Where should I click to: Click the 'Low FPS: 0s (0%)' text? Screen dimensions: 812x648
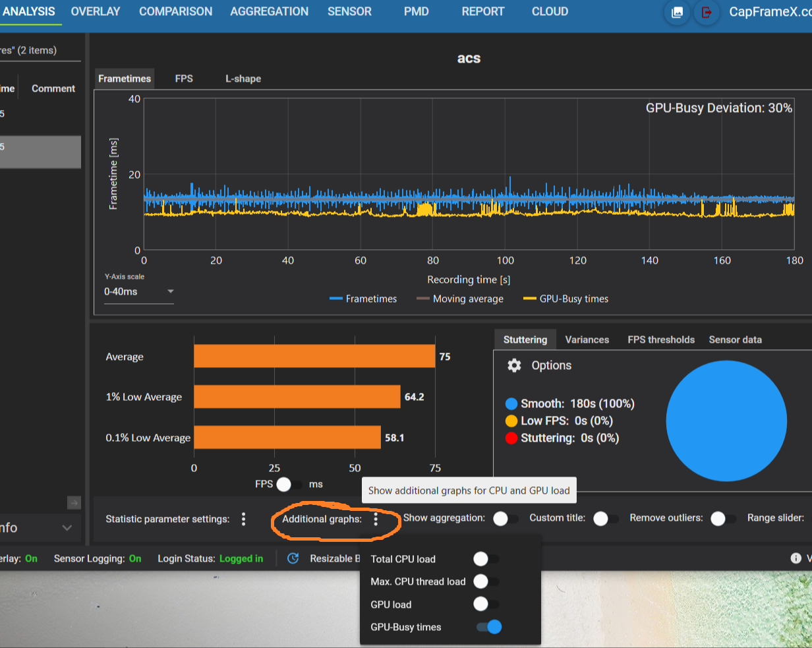(567, 421)
